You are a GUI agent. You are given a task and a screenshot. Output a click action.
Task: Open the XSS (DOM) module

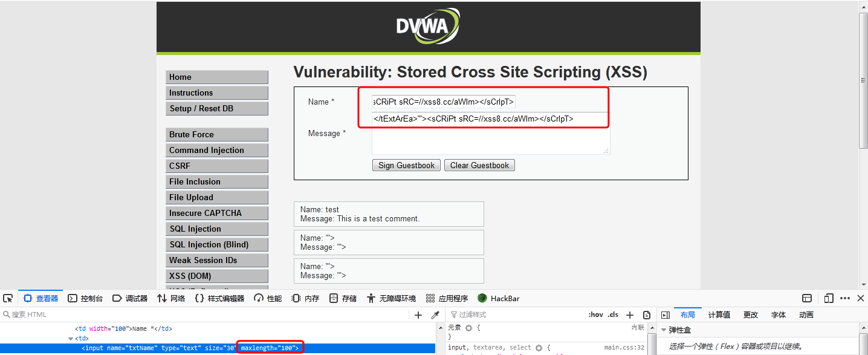point(217,276)
